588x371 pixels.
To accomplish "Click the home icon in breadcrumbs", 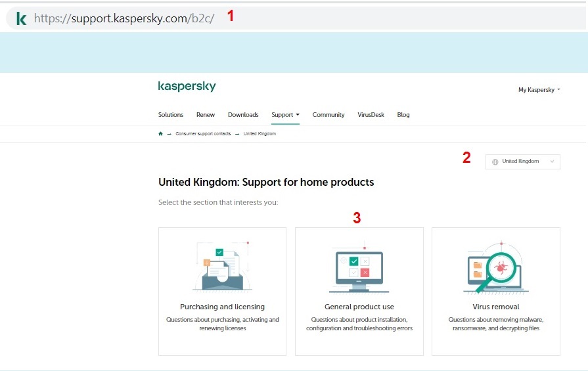I will tap(160, 134).
